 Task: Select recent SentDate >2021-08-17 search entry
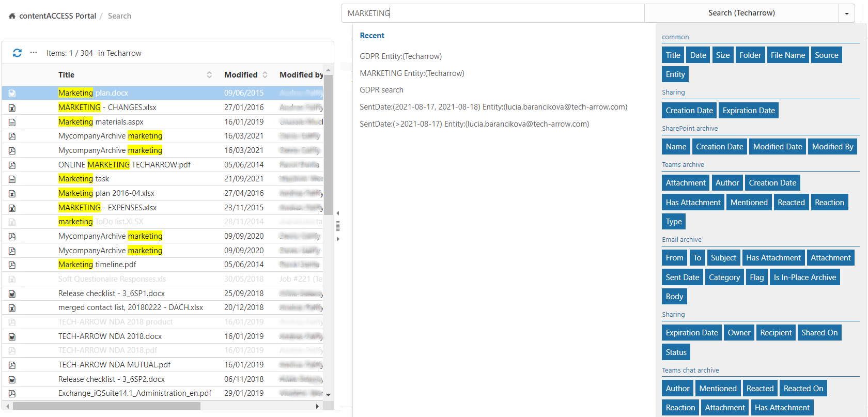pos(474,124)
